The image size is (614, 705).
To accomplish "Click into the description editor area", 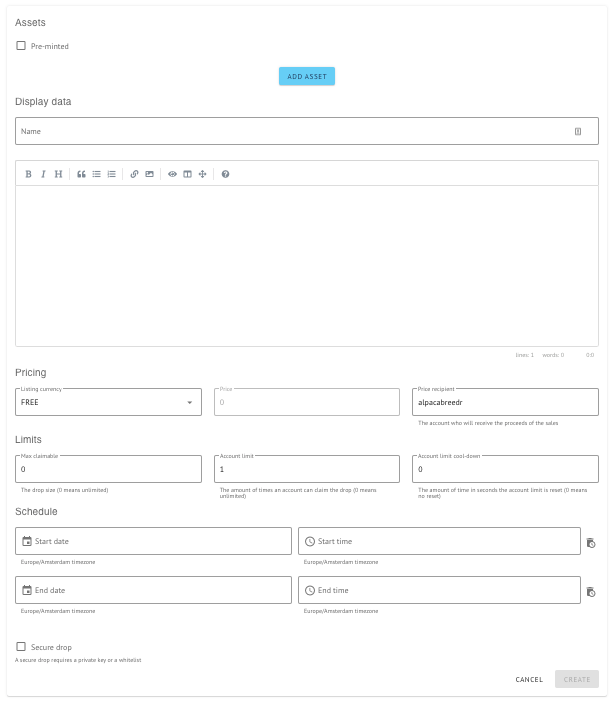I will tap(307, 266).
